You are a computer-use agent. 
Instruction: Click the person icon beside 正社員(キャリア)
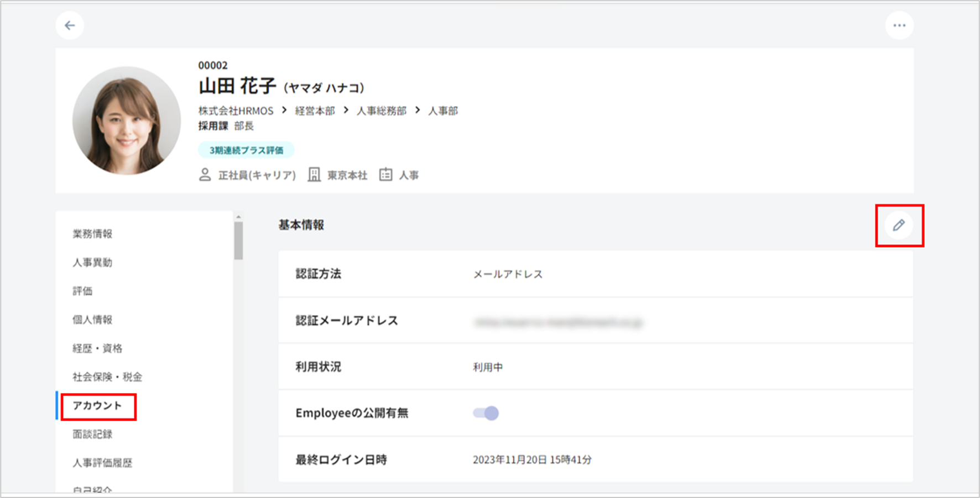[205, 175]
